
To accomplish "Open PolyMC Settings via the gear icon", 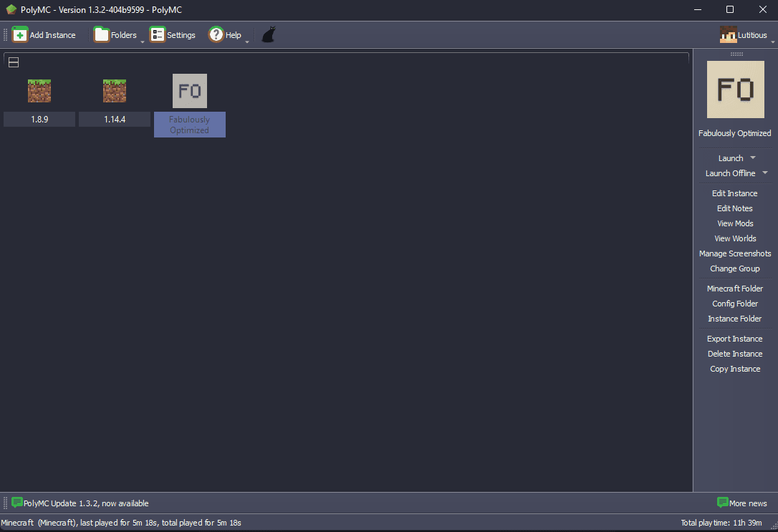I will [x=158, y=34].
